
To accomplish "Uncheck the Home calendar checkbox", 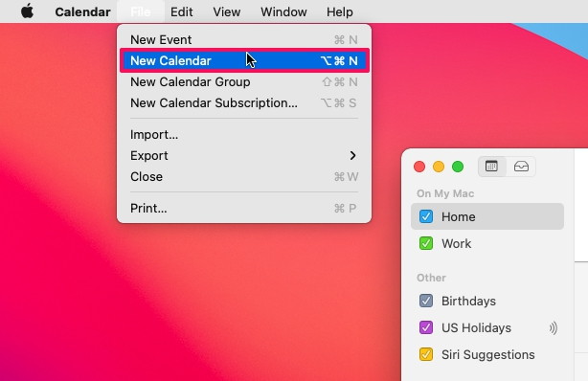I will [x=426, y=216].
